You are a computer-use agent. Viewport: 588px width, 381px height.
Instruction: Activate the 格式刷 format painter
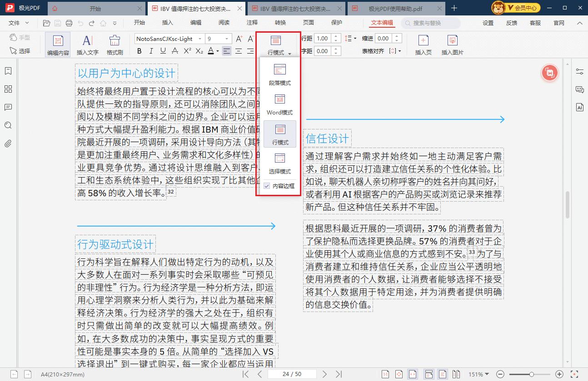pos(115,45)
